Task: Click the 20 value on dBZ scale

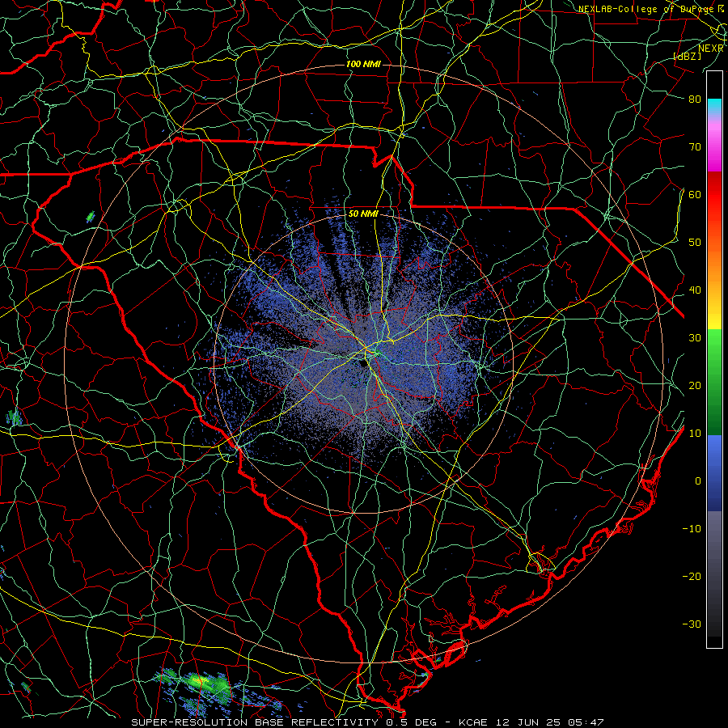Action: point(695,385)
